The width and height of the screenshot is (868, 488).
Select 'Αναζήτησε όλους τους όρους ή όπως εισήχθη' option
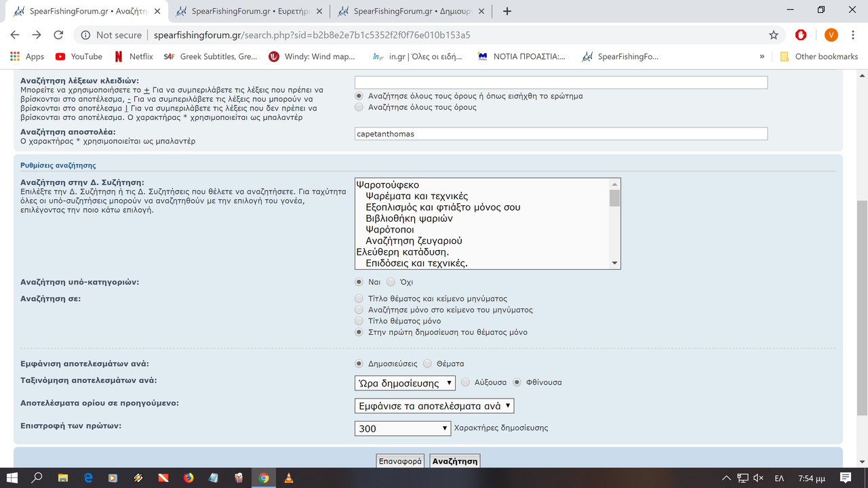pos(359,96)
